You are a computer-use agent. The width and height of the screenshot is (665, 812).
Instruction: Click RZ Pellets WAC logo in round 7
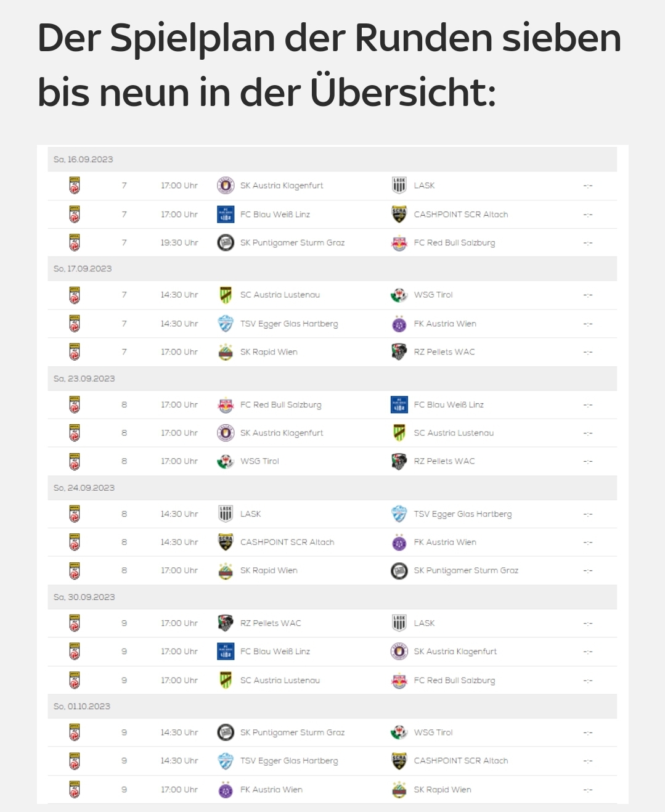pyautogui.click(x=399, y=351)
